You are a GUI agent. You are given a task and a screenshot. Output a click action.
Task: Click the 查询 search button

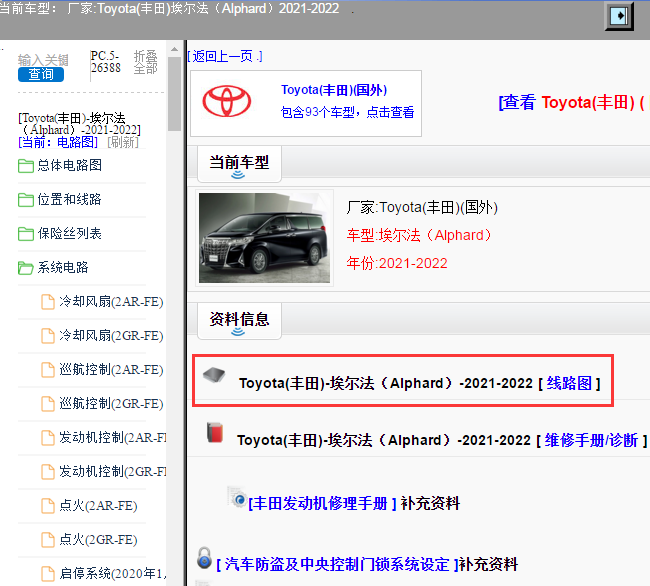pyautogui.click(x=41, y=74)
